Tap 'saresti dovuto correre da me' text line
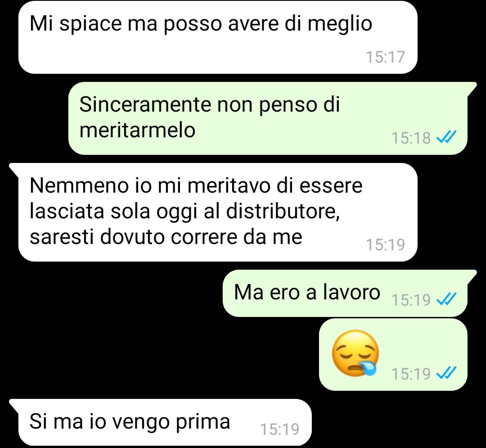The width and height of the screenshot is (486, 448). pyautogui.click(x=166, y=237)
